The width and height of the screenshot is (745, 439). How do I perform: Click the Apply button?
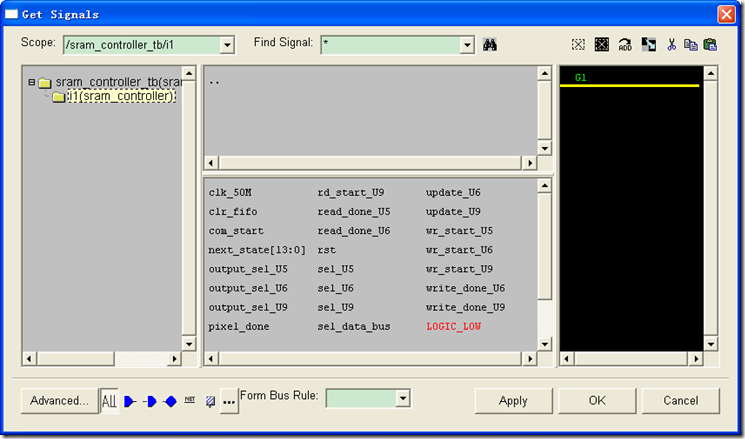[x=513, y=401]
